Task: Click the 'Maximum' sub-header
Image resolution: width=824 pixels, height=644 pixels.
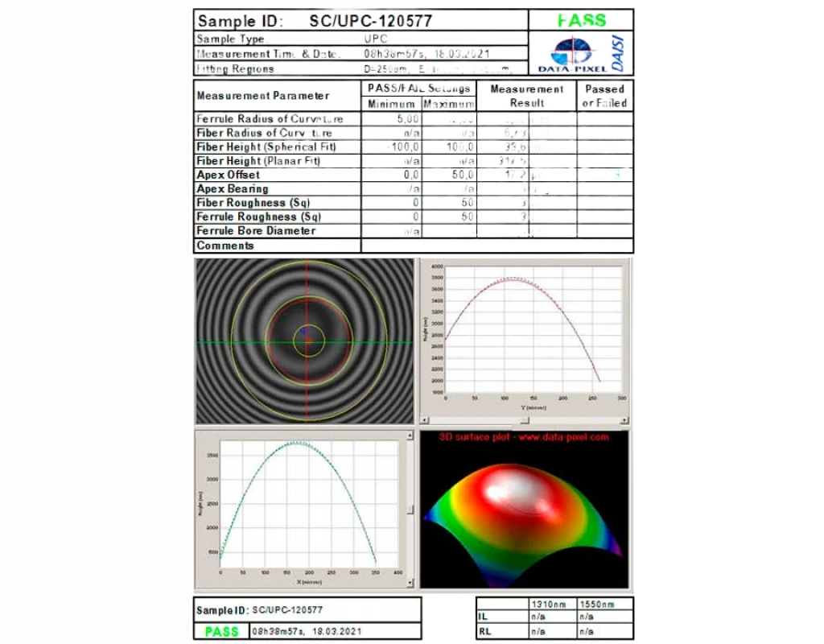Action: click(449, 104)
